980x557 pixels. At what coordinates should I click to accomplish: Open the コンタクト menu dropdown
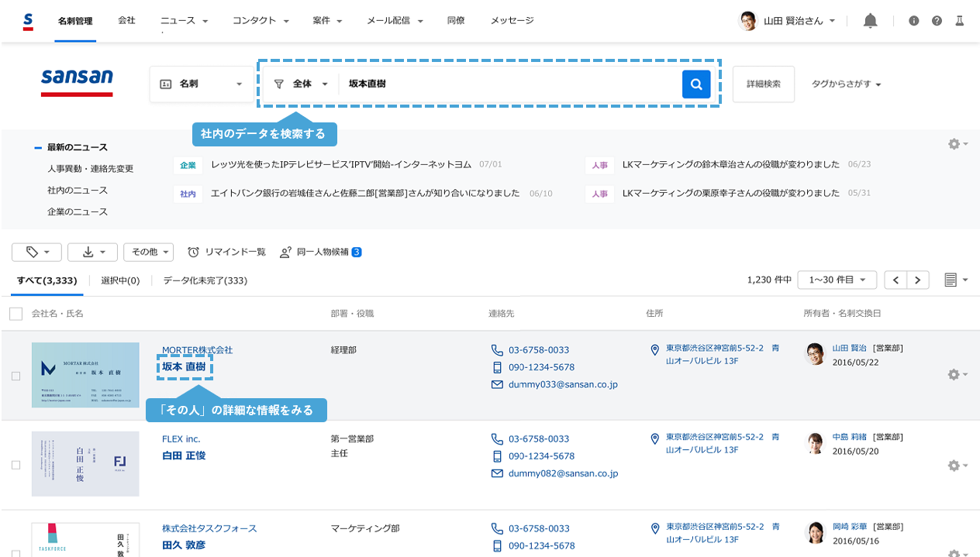click(x=261, y=21)
